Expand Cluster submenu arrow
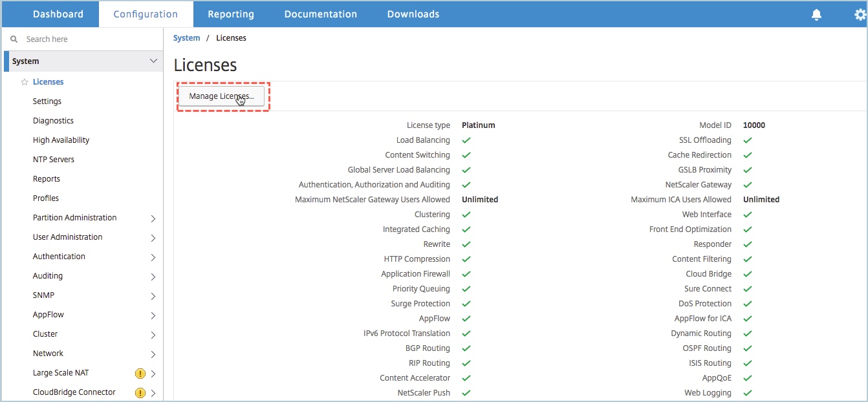This screenshot has height=402, width=868. click(x=153, y=335)
